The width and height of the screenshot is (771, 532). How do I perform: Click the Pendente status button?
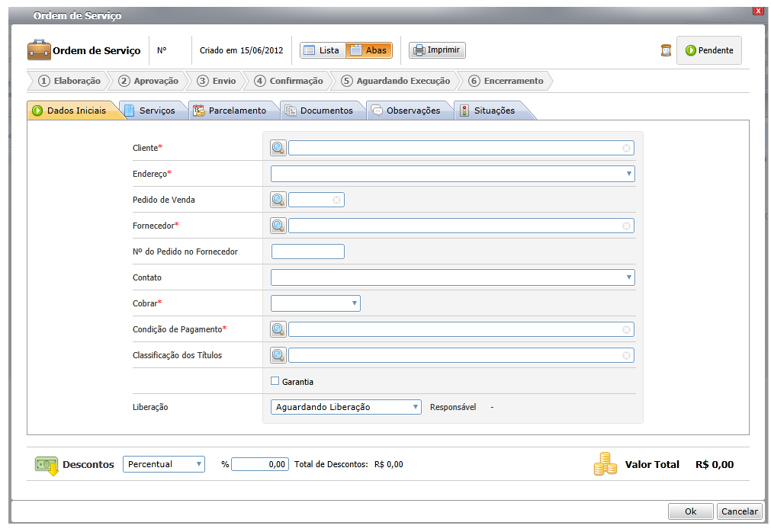point(709,50)
